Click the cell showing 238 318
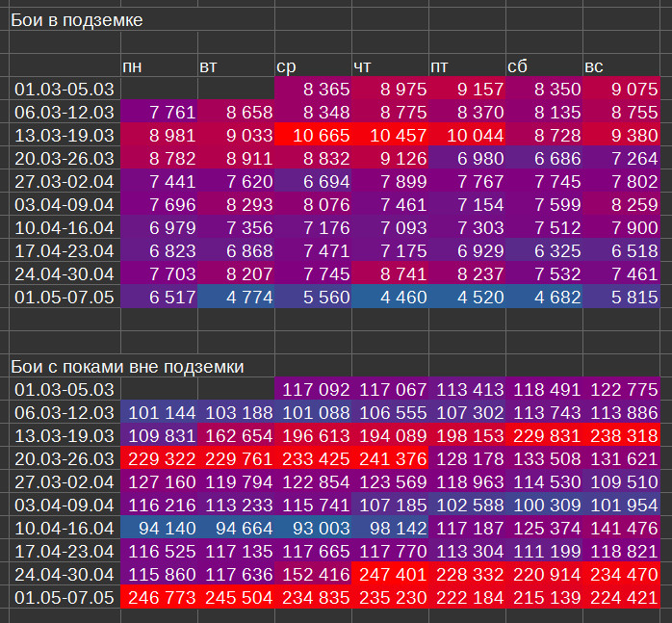Screen dimensions: 672x623 pos(621,436)
